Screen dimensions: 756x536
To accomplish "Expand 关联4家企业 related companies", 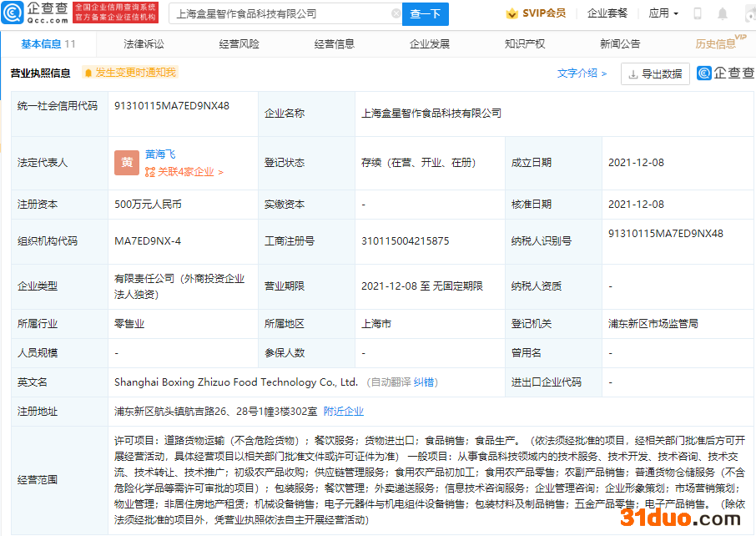I will pos(184,172).
